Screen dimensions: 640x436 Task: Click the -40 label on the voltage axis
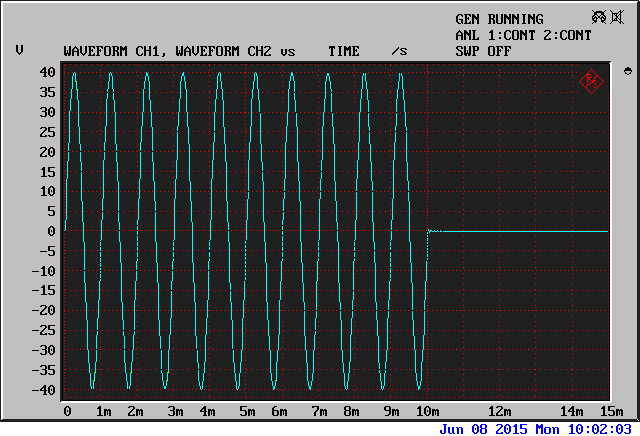pos(44,390)
